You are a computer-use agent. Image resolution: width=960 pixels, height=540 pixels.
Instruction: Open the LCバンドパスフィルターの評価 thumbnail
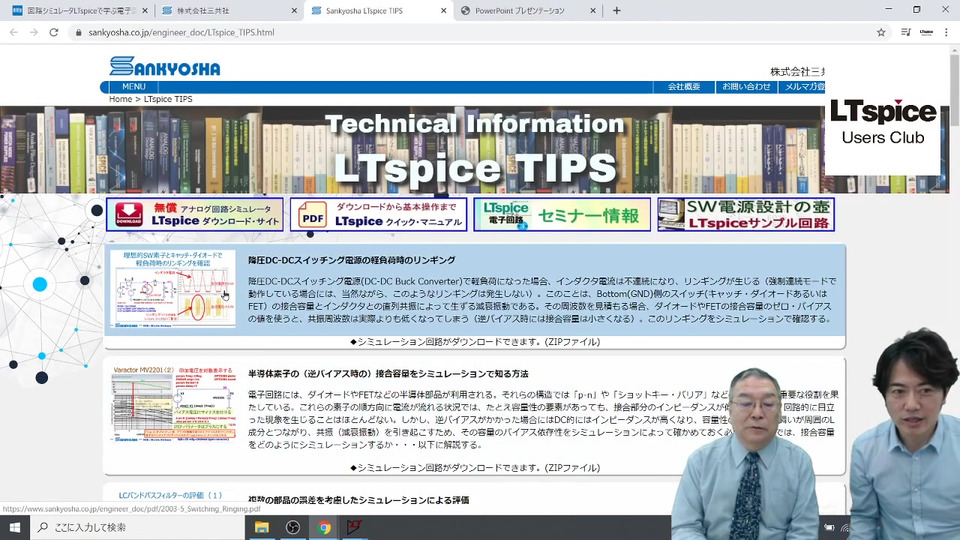pos(170,495)
